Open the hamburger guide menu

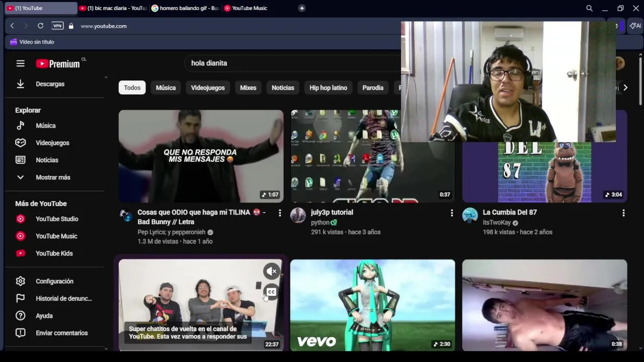coord(20,63)
